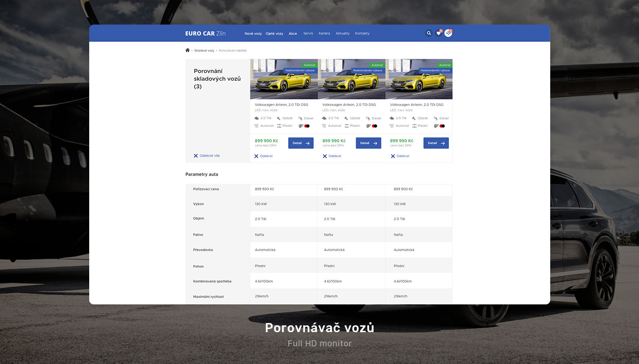Image resolution: width=639 pixels, height=364 pixels.
Task: Click the first car's red and black color dots
Action: pos(307,126)
